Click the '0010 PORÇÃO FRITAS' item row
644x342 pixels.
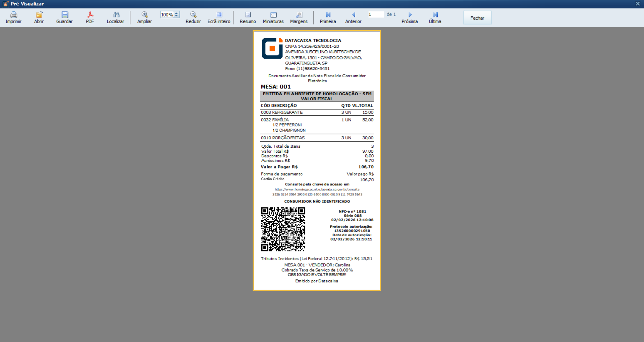317,138
